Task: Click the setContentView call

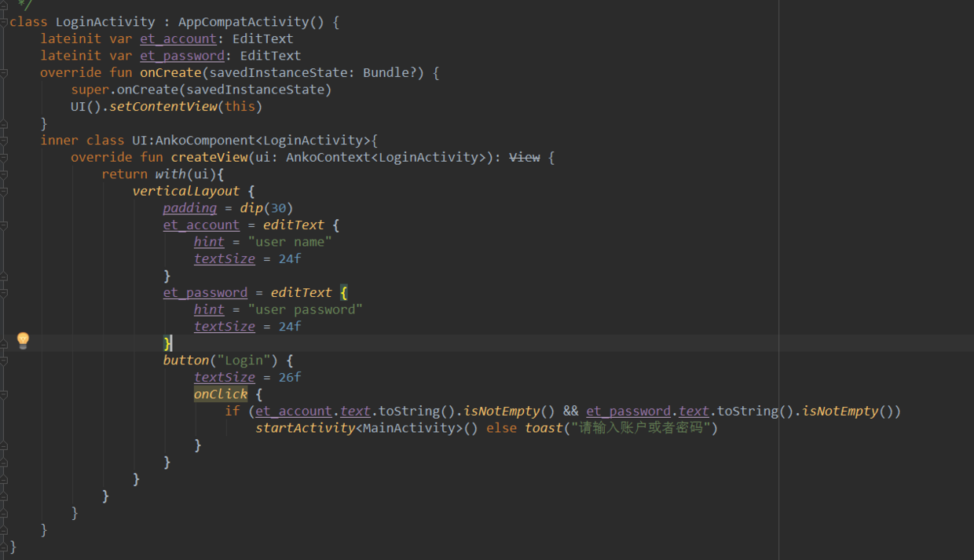Action: click(163, 107)
